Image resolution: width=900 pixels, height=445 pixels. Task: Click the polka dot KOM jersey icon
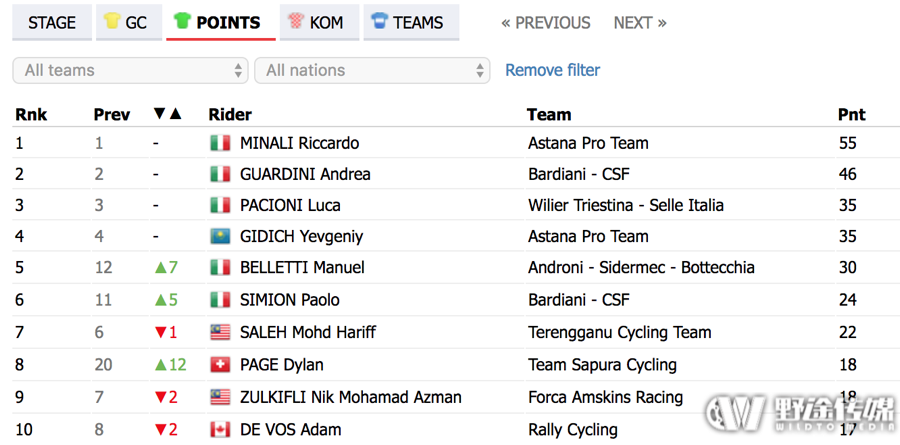click(296, 22)
